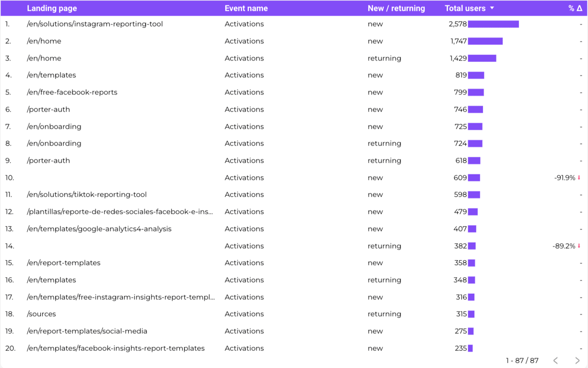Select /en/report-templates/social-media landing page
Image resolution: width=588 pixels, height=368 pixels.
click(87, 331)
